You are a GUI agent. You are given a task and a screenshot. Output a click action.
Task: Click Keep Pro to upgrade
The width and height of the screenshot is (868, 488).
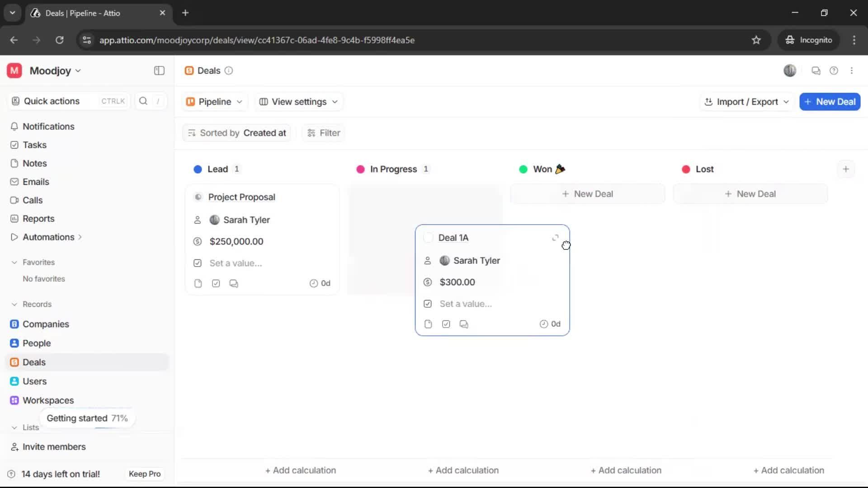coord(144,474)
